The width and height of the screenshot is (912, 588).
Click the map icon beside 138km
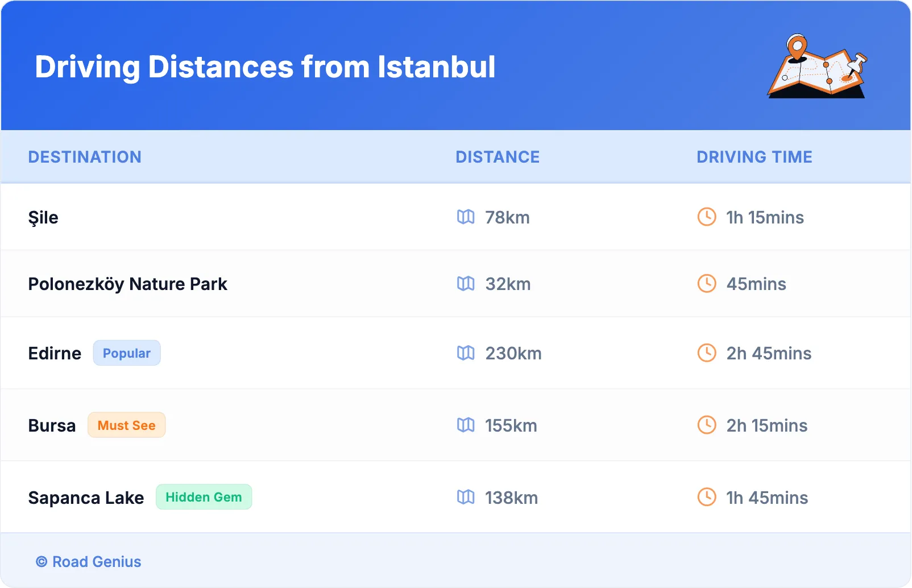tap(466, 497)
